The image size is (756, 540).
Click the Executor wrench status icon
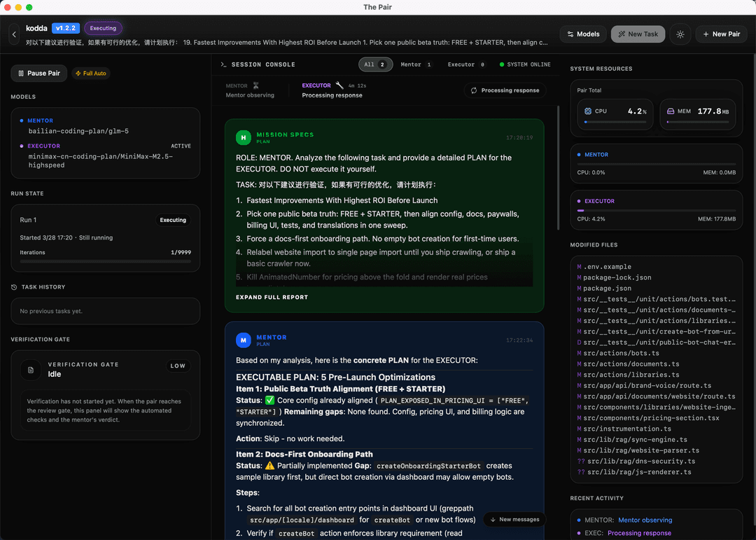click(339, 85)
